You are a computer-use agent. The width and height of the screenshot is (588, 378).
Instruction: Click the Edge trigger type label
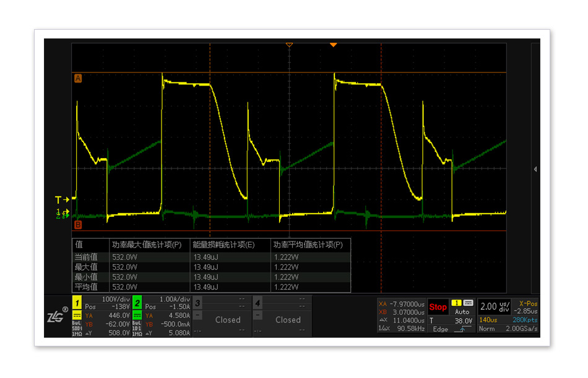pos(440,329)
